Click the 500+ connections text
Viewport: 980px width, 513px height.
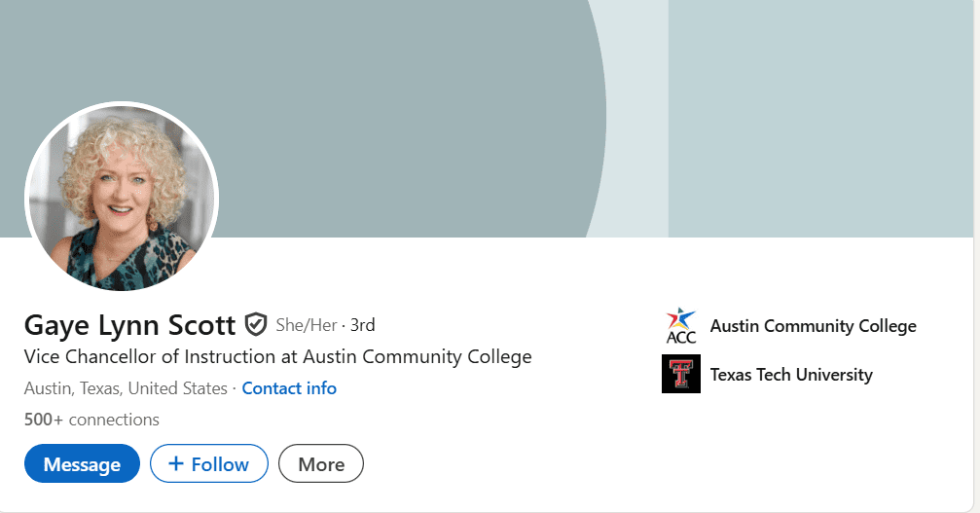click(91, 420)
